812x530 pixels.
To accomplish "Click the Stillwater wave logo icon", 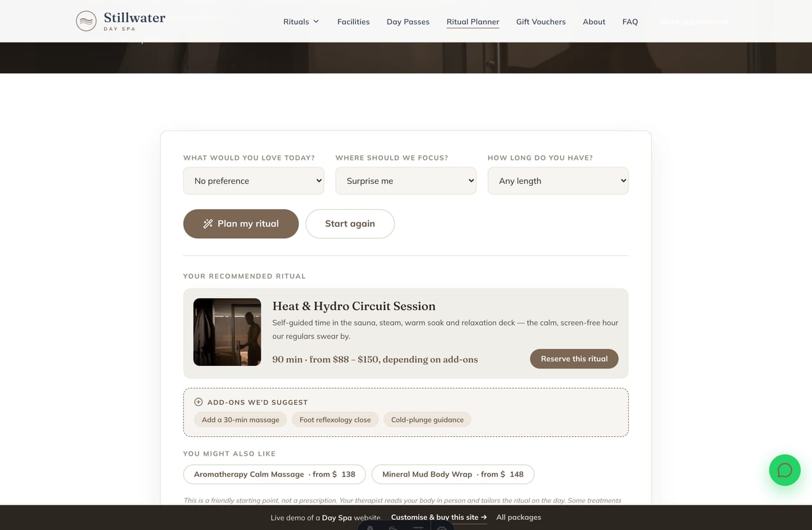I will [86, 21].
